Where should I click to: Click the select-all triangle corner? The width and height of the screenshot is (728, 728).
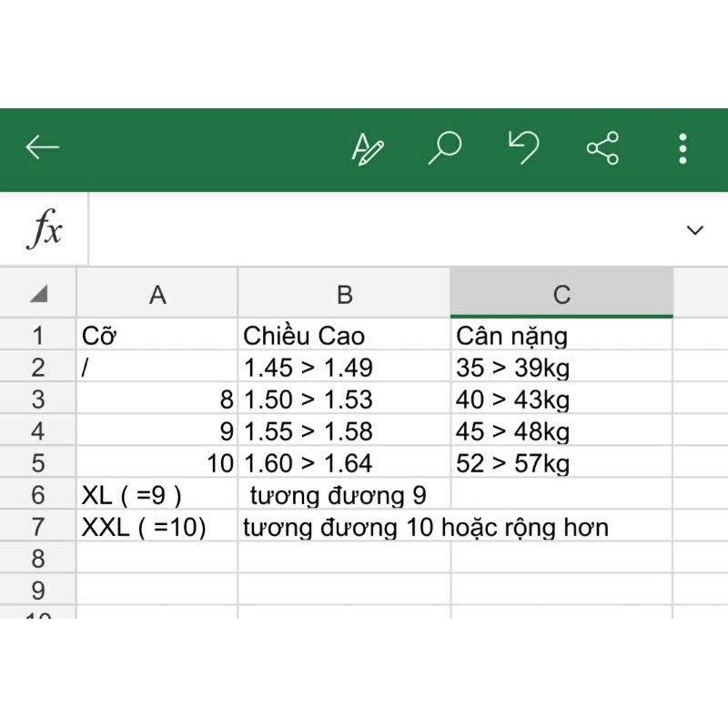point(38,294)
